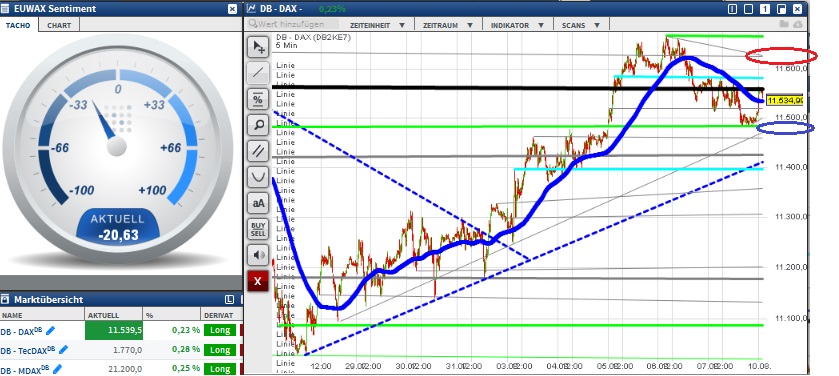Open the INDIKATOR dropdown

(x=517, y=25)
